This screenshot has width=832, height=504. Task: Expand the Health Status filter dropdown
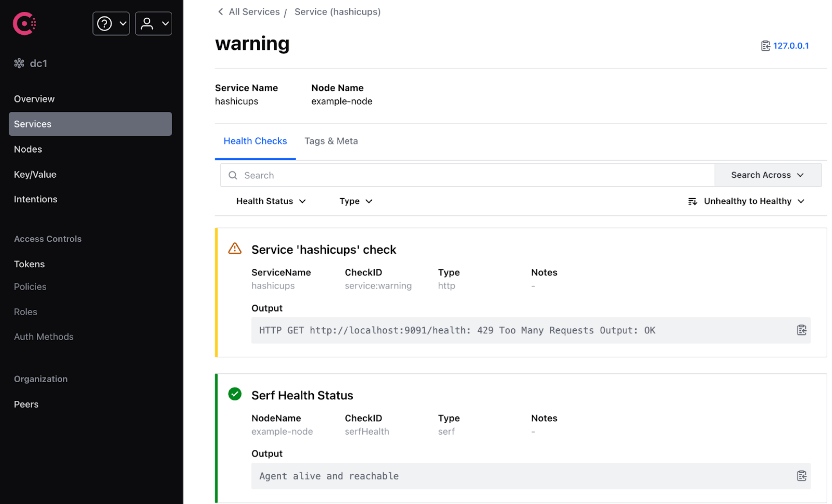click(271, 201)
